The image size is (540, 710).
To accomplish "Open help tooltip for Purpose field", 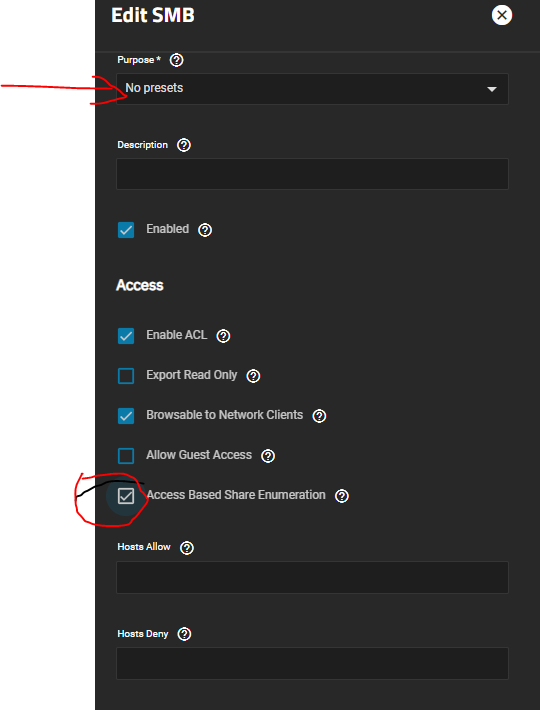I will point(176,60).
